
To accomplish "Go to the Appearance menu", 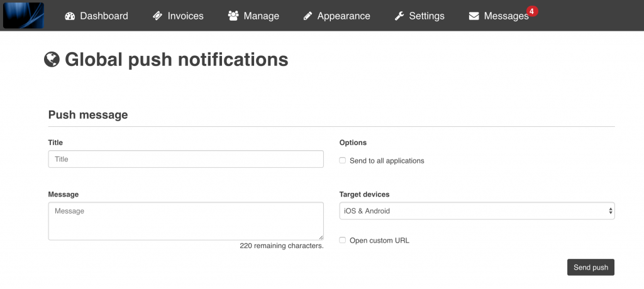I will [343, 16].
